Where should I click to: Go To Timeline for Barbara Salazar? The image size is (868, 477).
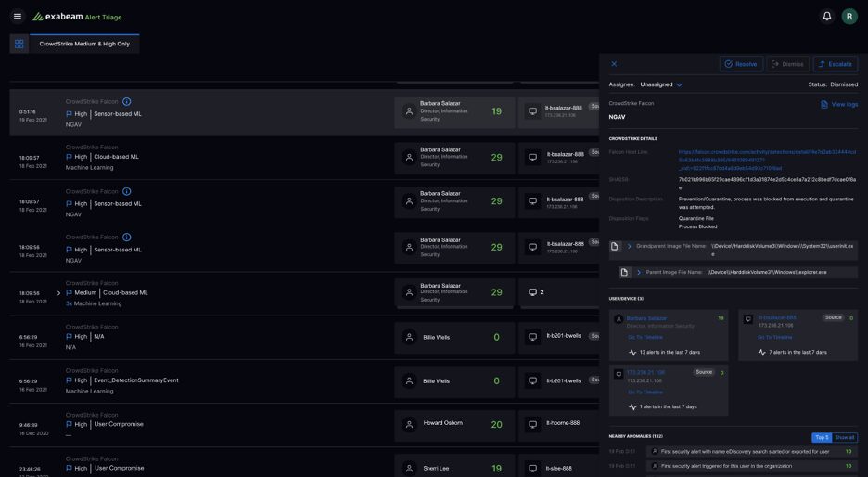645,337
